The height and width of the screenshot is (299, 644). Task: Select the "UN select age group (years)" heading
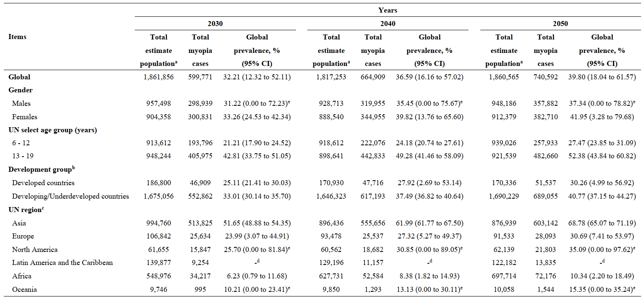pyautogui.click(x=52, y=130)
